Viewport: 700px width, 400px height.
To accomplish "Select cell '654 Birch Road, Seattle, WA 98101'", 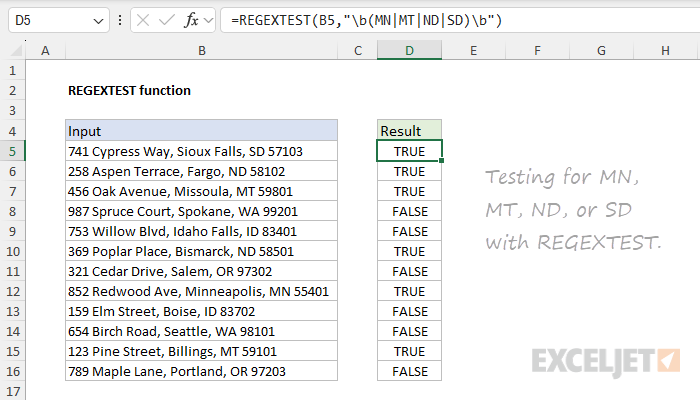I will pyautogui.click(x=201, y=331).
